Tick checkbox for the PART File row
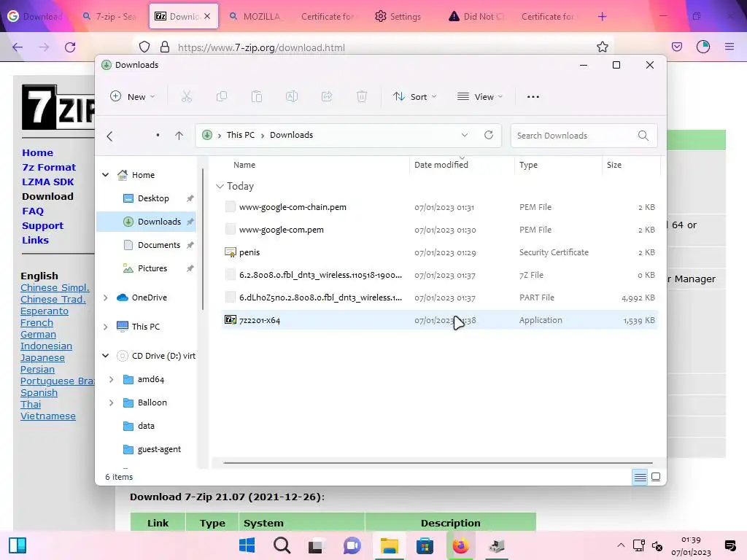 [230, 297]
